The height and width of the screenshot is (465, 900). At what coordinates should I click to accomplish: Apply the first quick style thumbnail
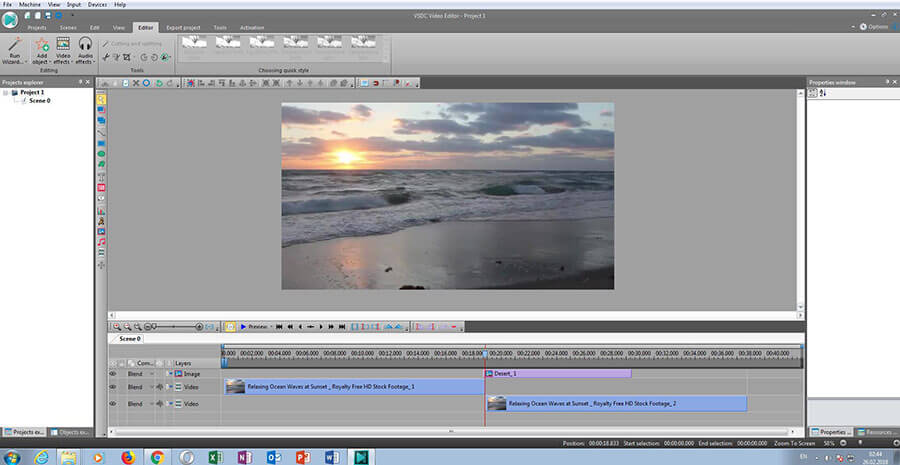194,41
